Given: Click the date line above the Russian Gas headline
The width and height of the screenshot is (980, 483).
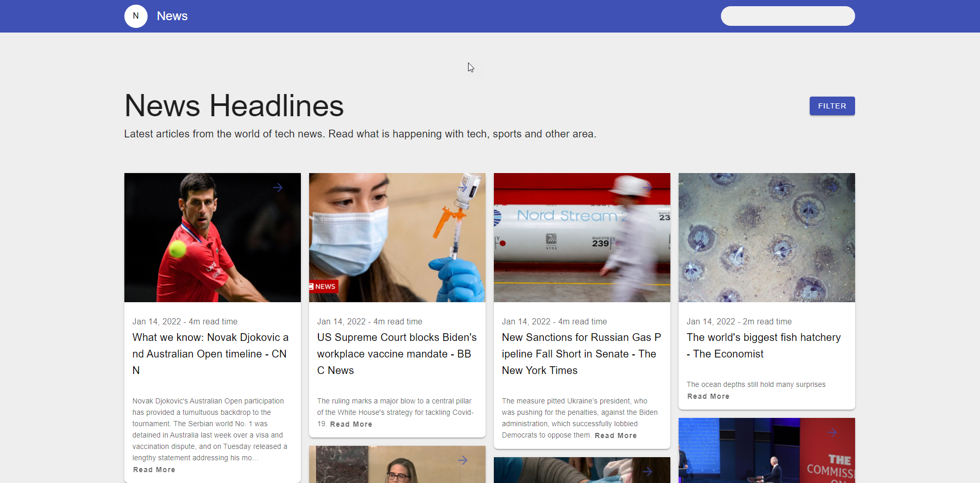Looking at the screenshot, I should click(x=554, y=321).
